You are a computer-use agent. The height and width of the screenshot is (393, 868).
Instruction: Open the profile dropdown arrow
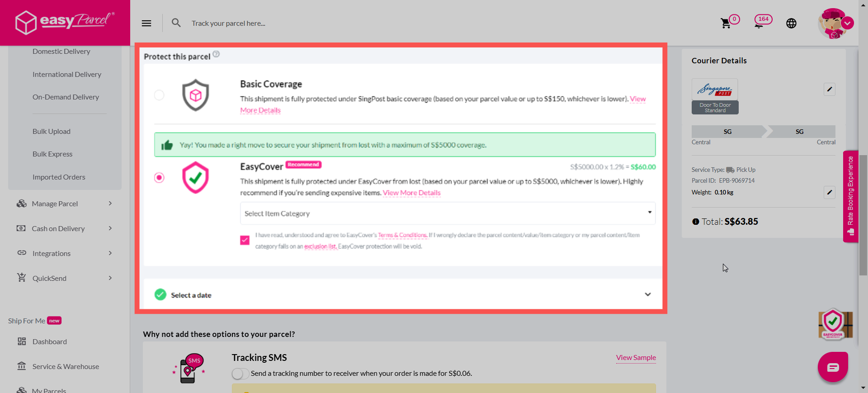pos(847,24)
